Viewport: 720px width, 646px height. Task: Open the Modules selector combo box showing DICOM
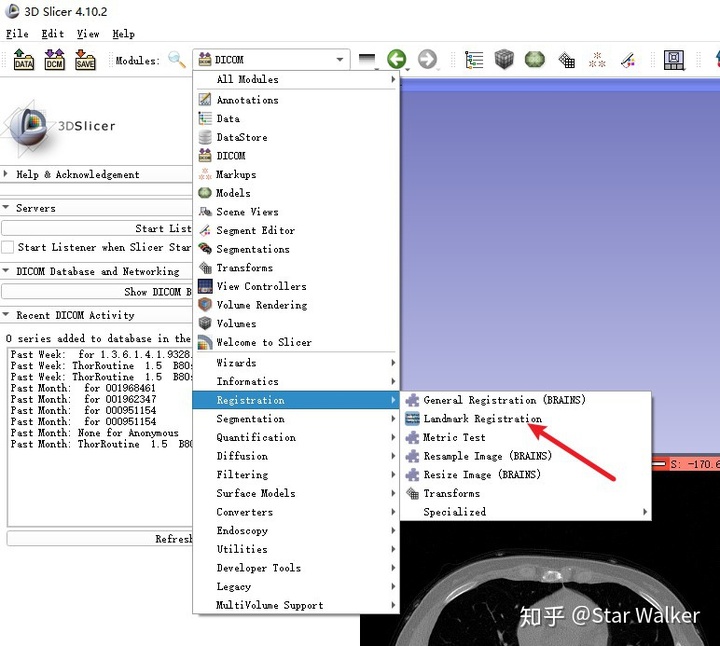coord(271,60)
